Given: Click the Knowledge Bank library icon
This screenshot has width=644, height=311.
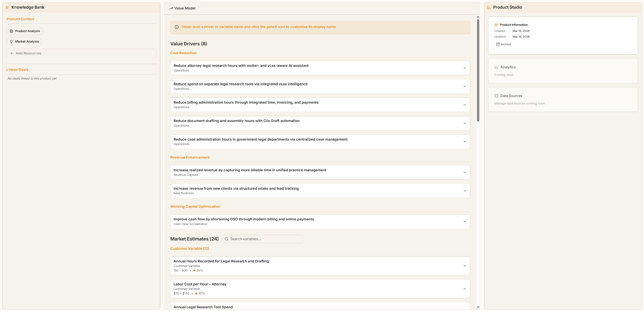Looking at the screenshot, I should (7, 7).
